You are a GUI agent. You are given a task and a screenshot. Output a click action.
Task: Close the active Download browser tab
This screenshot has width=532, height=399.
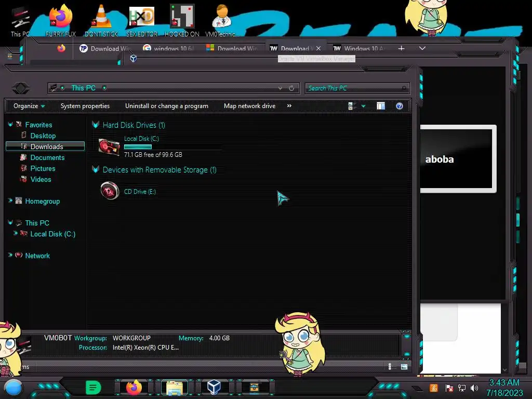[318, 48]
